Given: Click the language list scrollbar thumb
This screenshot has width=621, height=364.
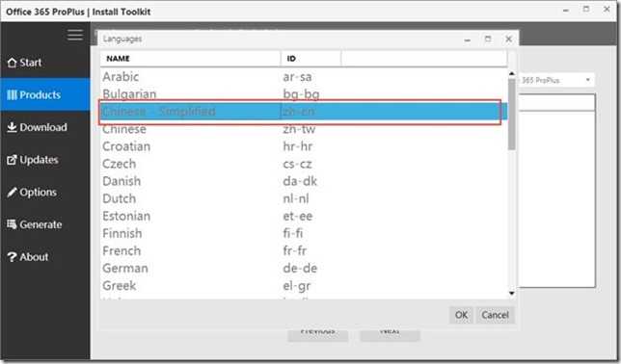Looking at the screenshot, I should (x=512, y=114).
